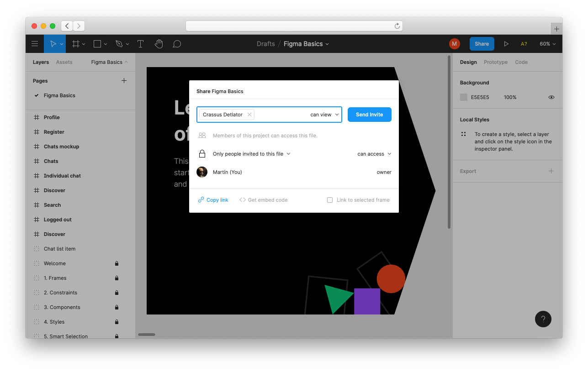
Task: Click the canvas vertical scrollbar
Action: pyautogui.click(x=449, y=142)
